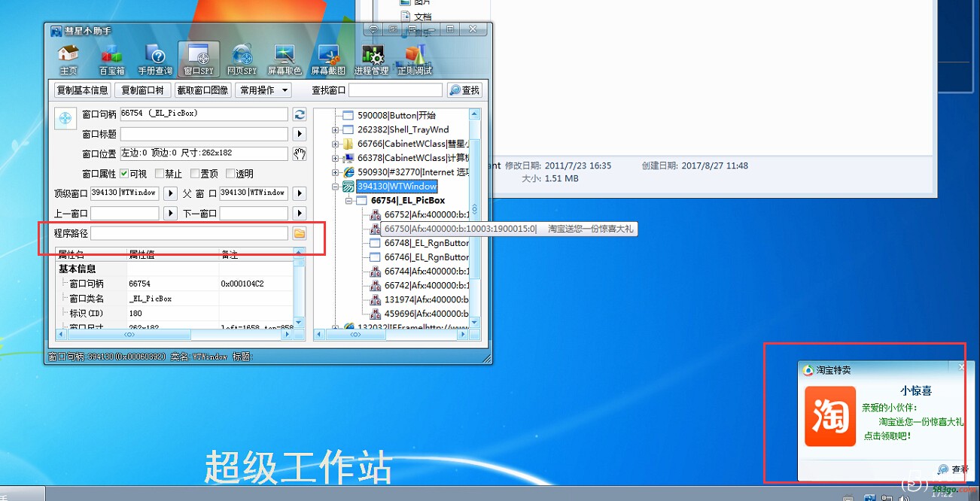
Task: Click 属性值 column header
Action: click(x=172, y=255)
